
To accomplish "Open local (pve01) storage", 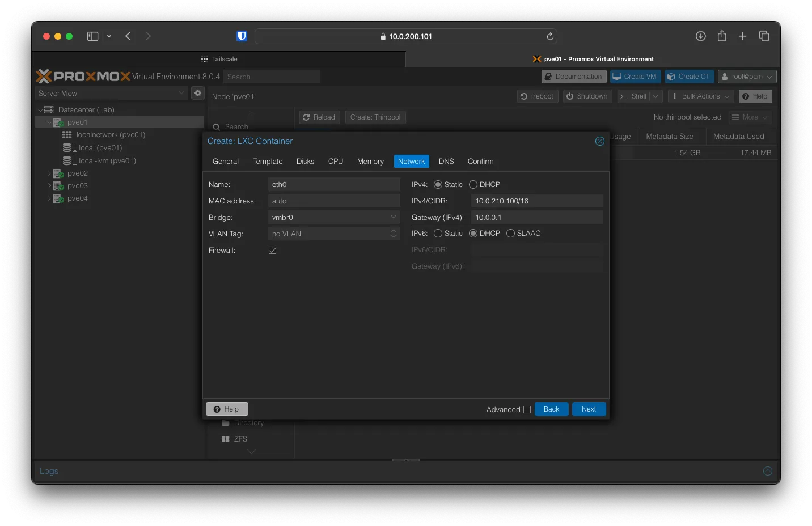I will point(100,148).
